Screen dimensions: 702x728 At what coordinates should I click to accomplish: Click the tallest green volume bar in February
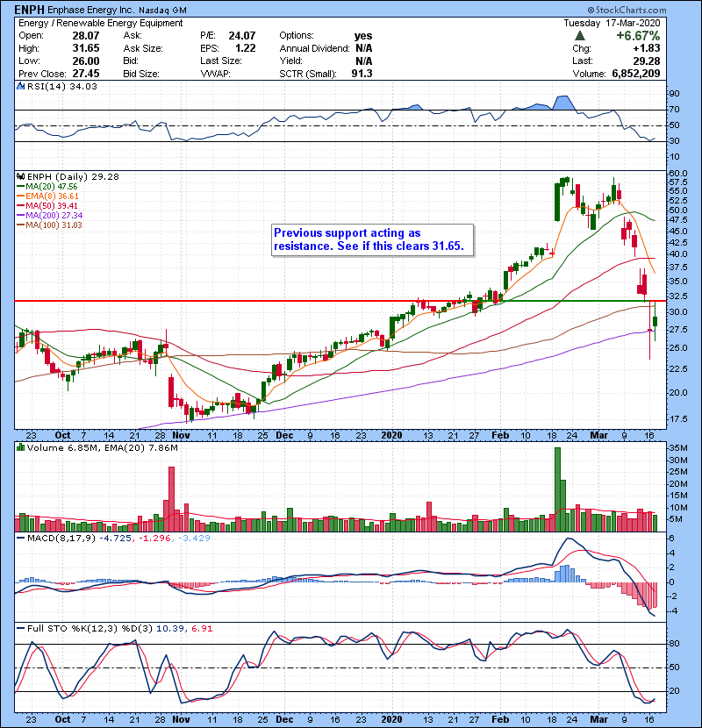click(557, 489)
